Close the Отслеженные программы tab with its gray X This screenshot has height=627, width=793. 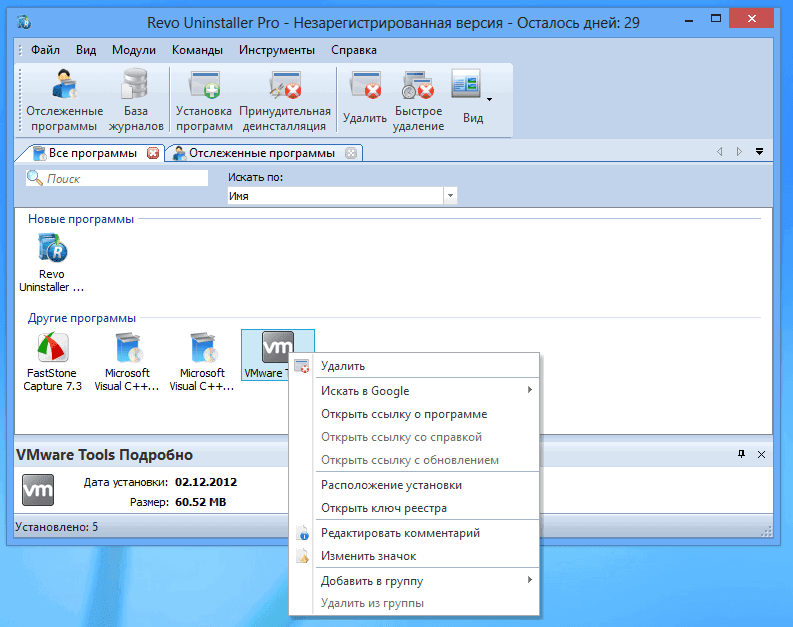click(x=351, y=153)
